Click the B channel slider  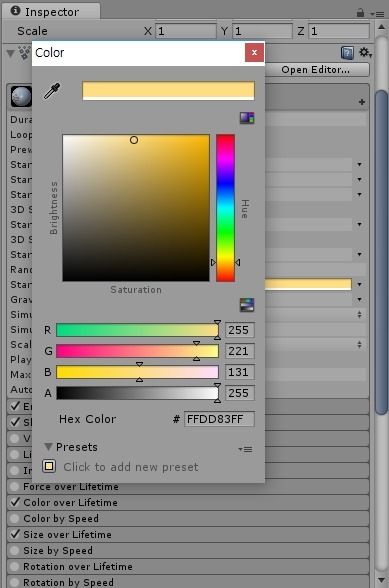click(137, 372)
